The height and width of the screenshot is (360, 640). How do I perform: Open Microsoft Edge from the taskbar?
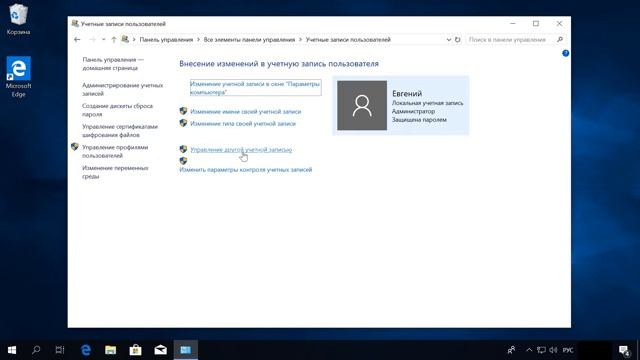click(x=86, y=350)
